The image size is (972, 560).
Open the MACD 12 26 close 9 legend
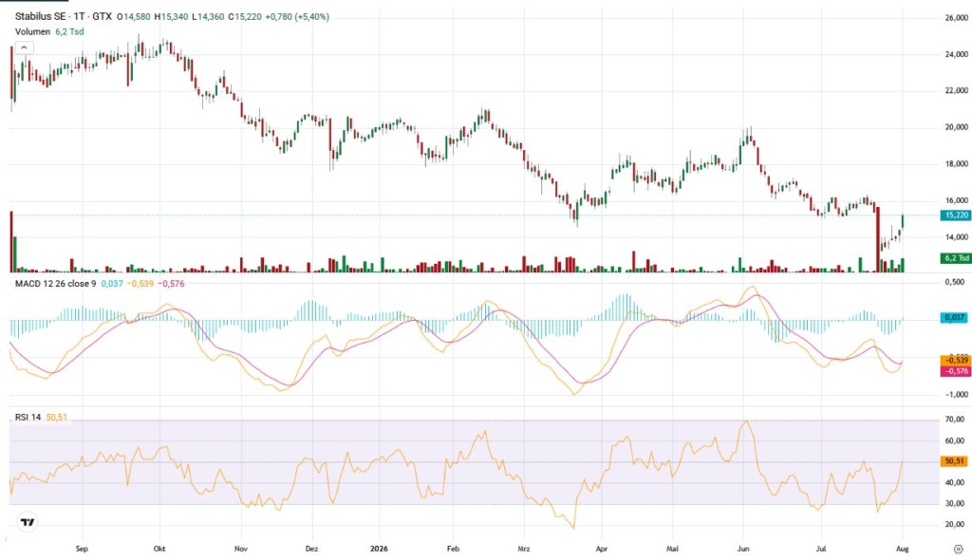(56, 284)
